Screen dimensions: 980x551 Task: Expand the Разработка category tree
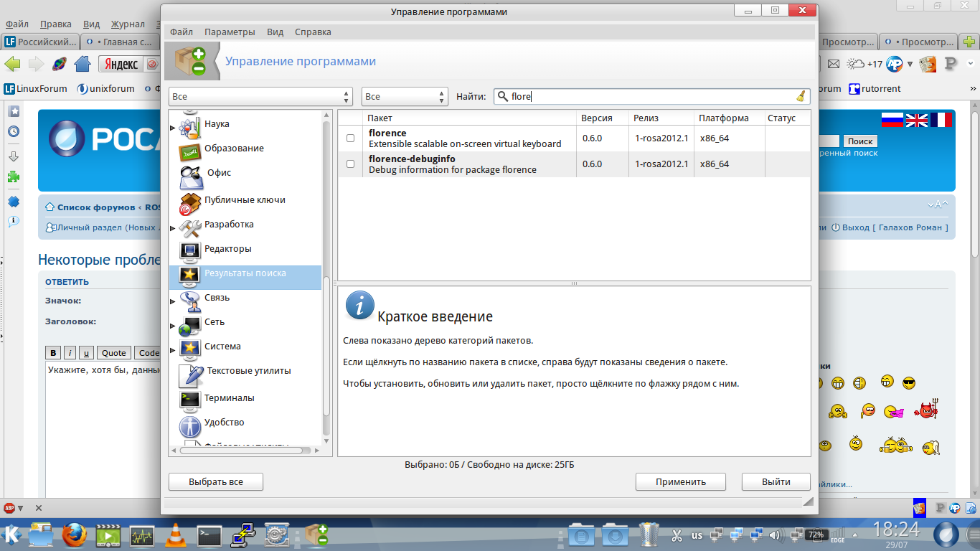(x=172, y=228)
